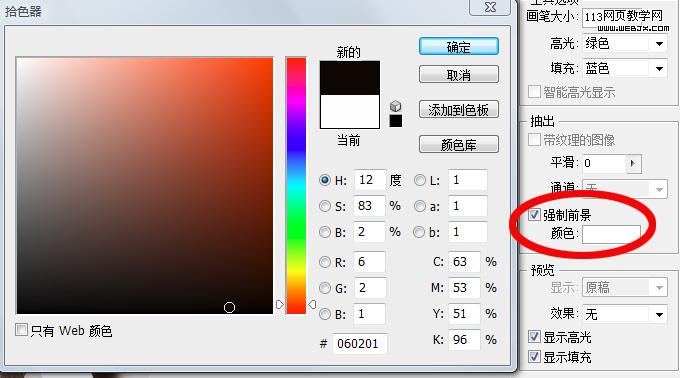Select the Lab a radio button
680x378 pixels.
420,206
